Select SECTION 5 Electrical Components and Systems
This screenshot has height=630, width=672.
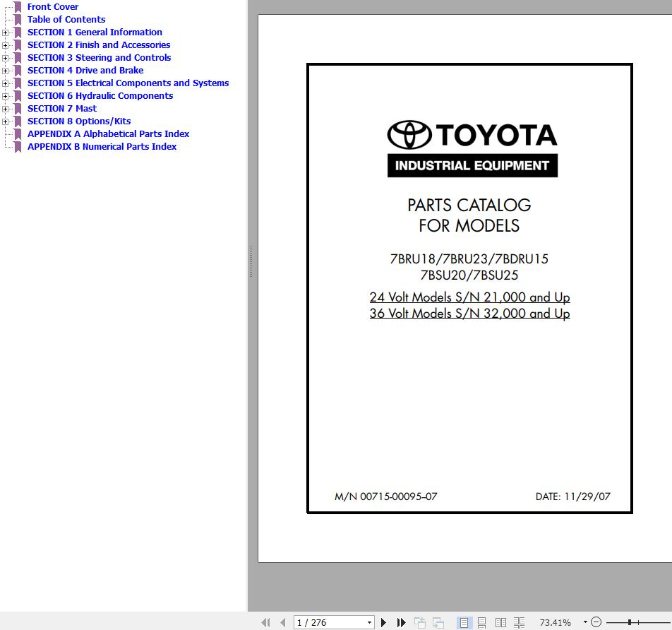(128, 83)
